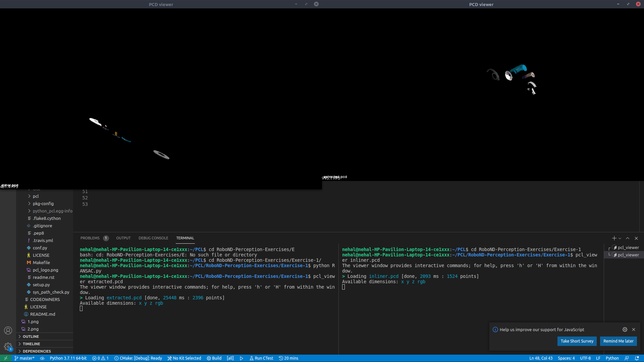Viewport: 644px width, 362px height.
Task: Click the CMake launch play icon
Action: pyautogui.click(x=241, y=358)
